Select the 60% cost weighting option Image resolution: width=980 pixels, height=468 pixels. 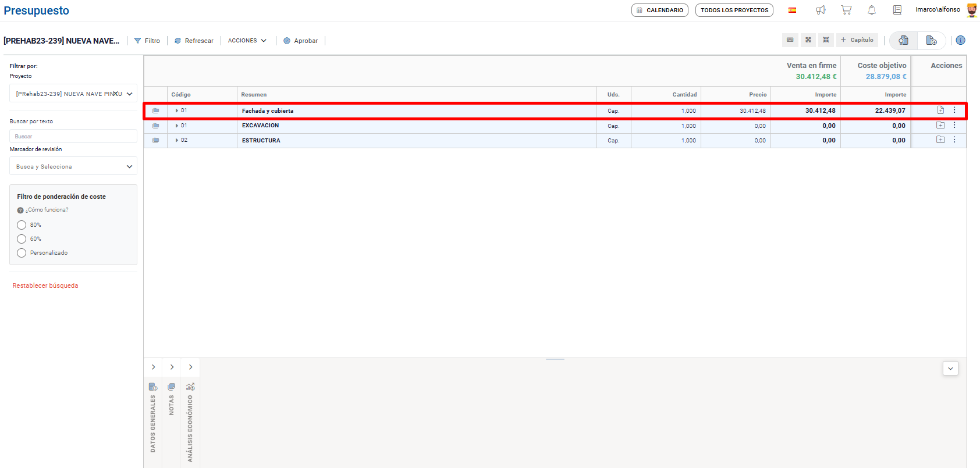coord(22,239)
